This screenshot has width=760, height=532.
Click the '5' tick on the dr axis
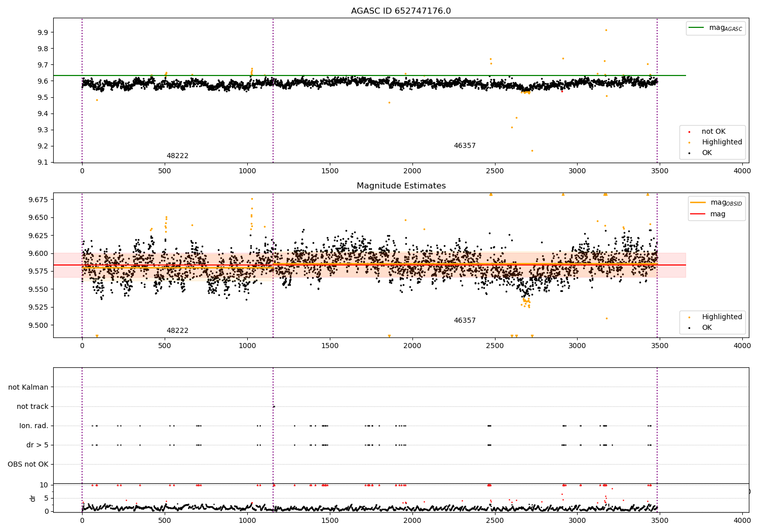pos(46,498)
